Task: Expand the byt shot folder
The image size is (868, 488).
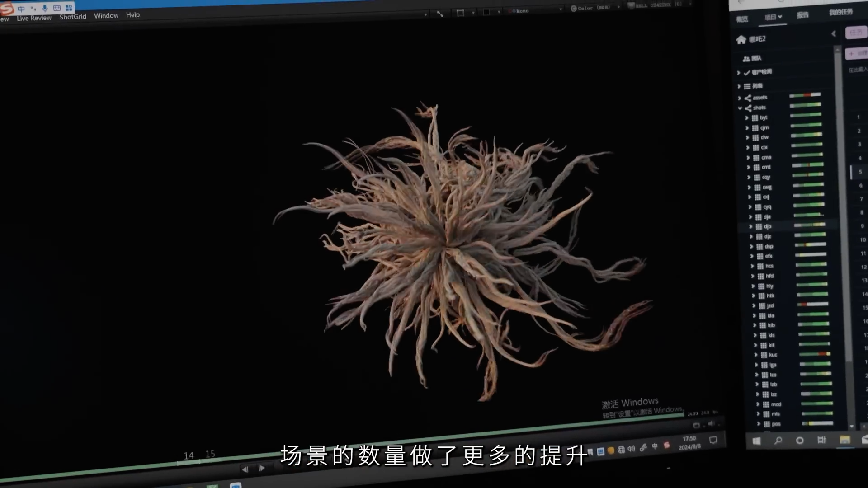Action: [747, 118]
